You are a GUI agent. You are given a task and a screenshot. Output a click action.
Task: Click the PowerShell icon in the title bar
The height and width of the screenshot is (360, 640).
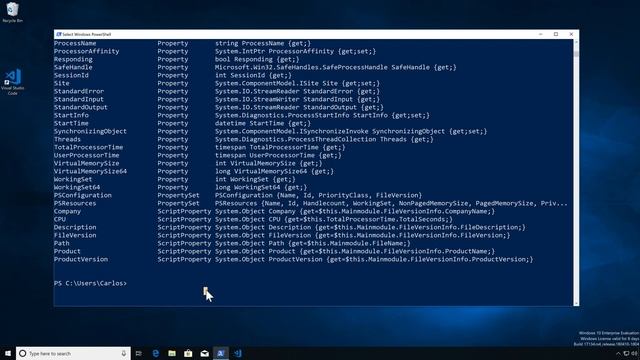[59, 34]
